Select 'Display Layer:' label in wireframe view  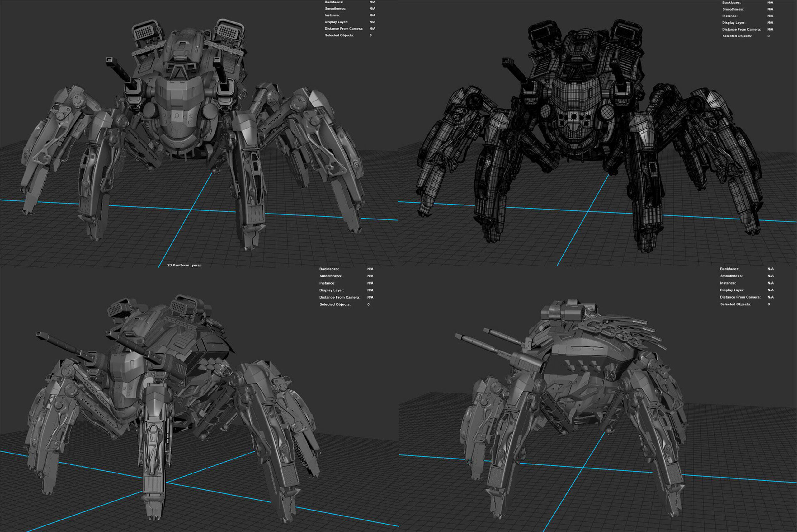coord(733,23)
